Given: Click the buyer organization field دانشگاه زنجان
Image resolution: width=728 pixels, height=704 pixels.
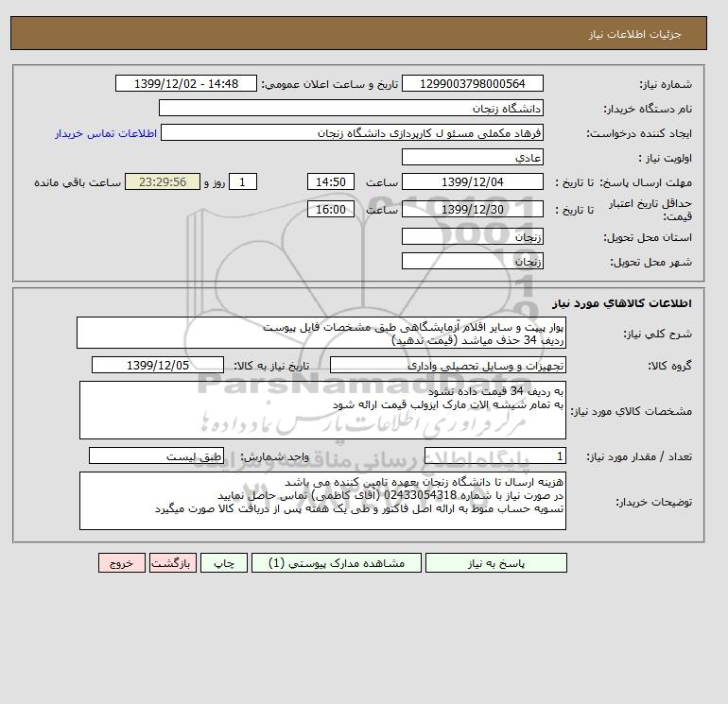Looking at the screenshot, I should [351, 108].
